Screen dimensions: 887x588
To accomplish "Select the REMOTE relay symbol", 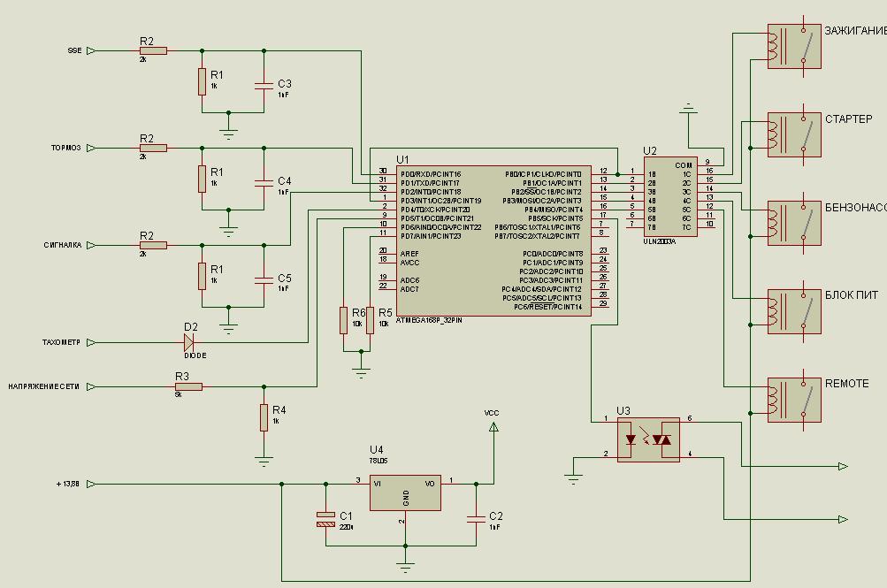I will coord(793,401).
